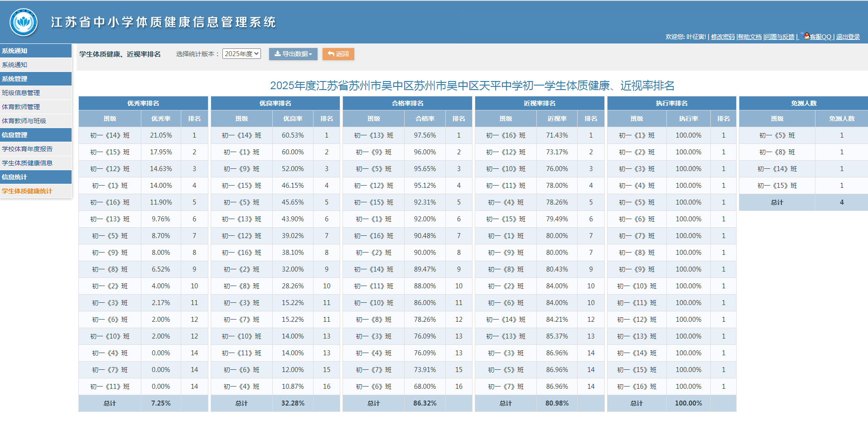Click the 优秀率排名 table header
The image size is (868, 425).
click(x=143, y=103)
